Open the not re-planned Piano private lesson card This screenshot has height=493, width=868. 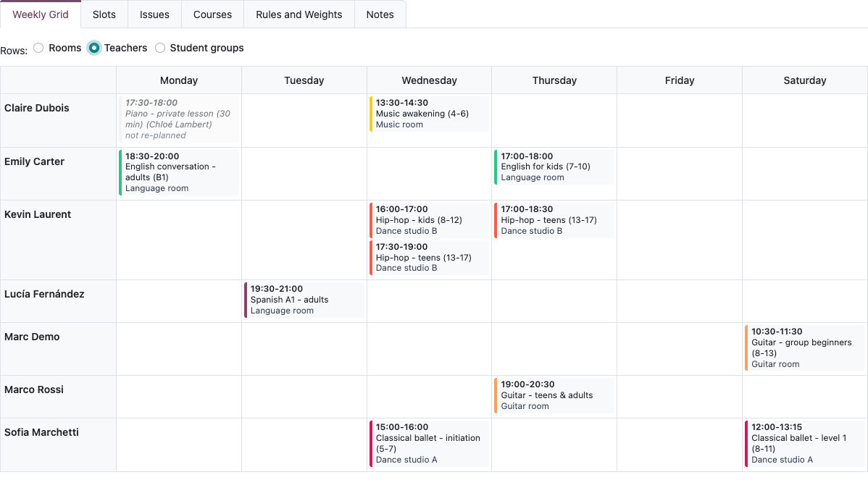[x=179, y=119]
